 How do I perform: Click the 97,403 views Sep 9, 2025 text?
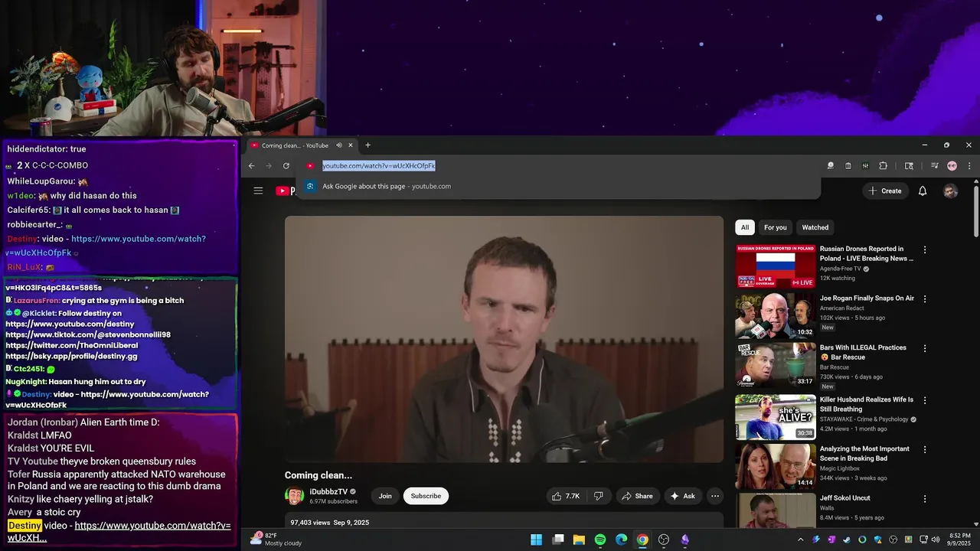tap(330, 522)
